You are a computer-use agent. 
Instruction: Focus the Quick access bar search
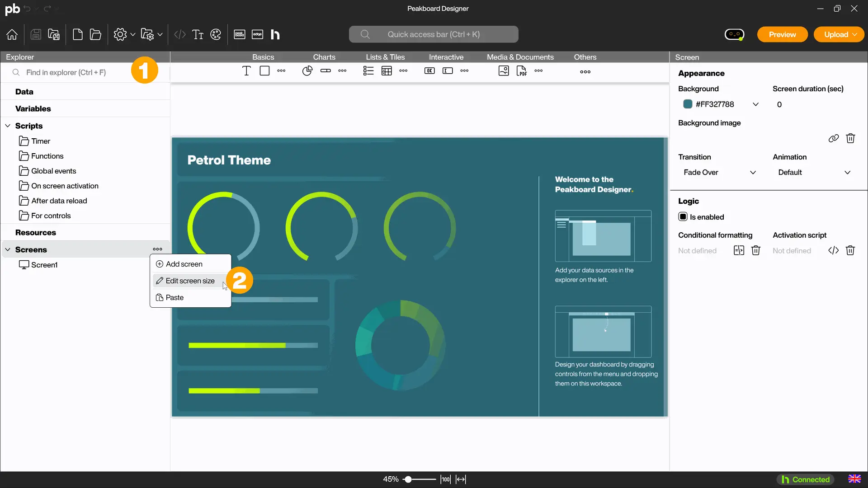click(x=434, y=34)
